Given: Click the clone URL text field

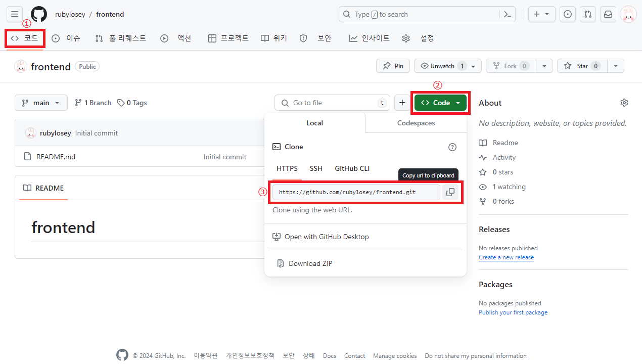Looking at the screenshot, I should click(x=356, y=192).
